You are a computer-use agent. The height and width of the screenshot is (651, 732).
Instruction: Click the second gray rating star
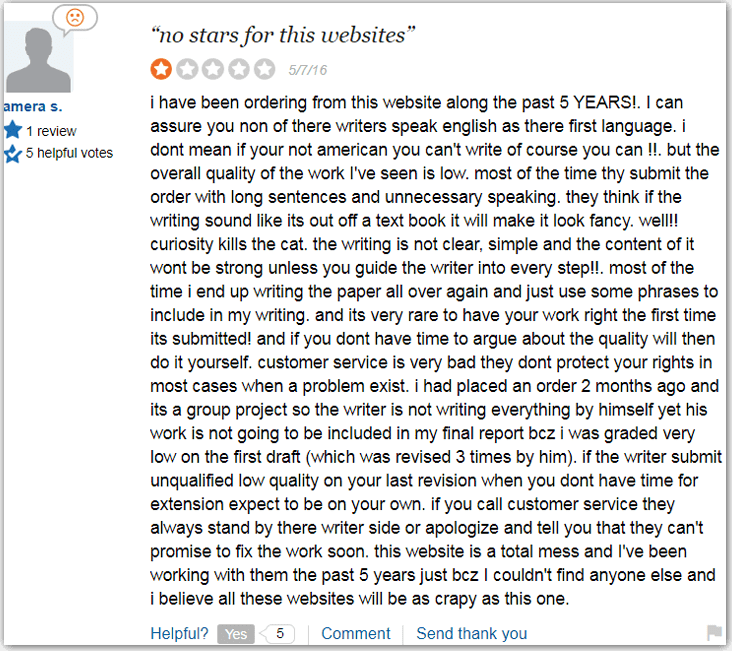pyautogui.click(x=187, y=69)
